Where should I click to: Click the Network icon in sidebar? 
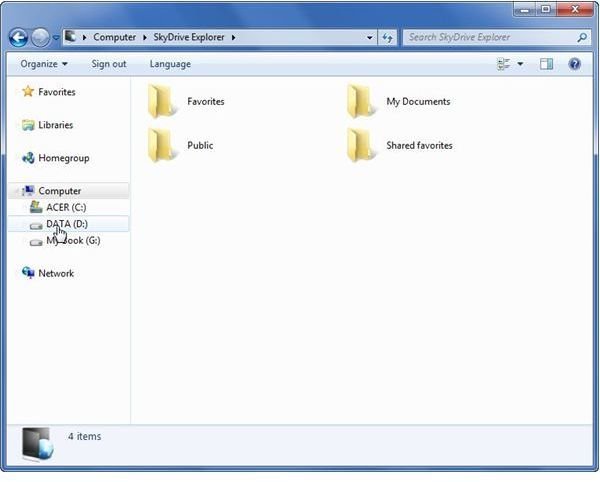28,272
